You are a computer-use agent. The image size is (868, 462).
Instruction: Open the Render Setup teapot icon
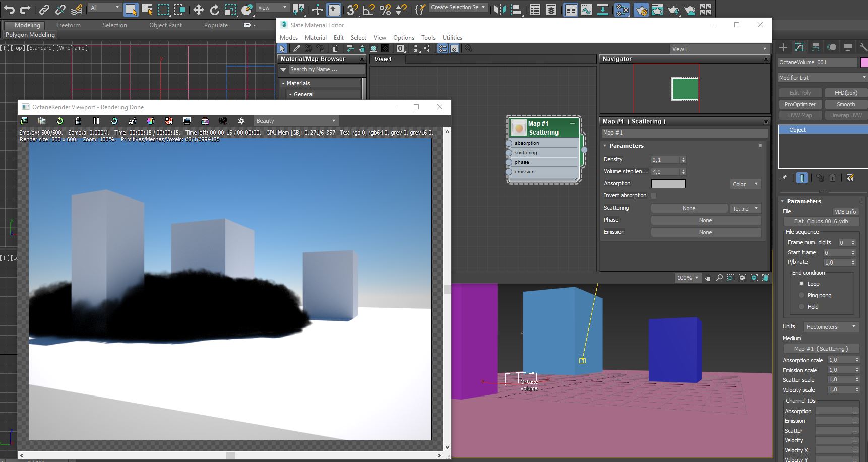point(641,9)
